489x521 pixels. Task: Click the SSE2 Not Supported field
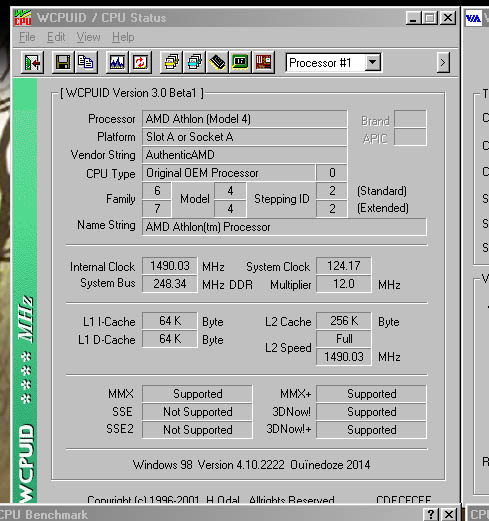(197, 430)
